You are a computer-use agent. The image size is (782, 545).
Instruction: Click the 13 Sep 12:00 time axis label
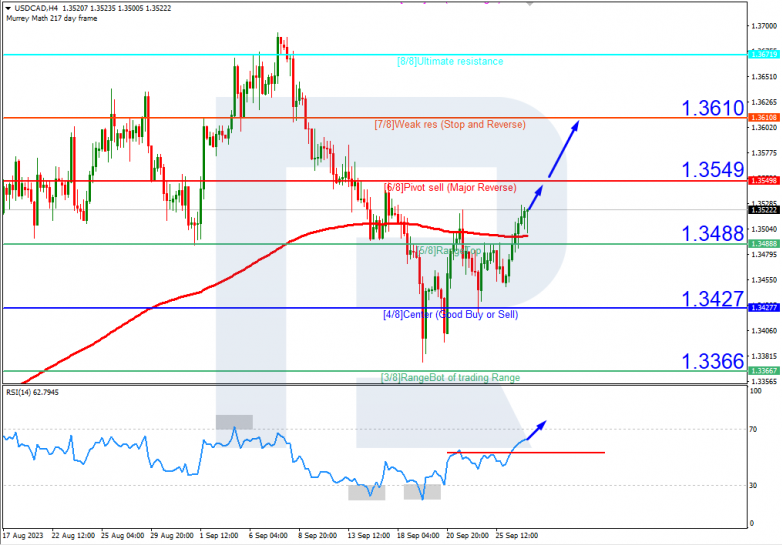click(369, 536)
